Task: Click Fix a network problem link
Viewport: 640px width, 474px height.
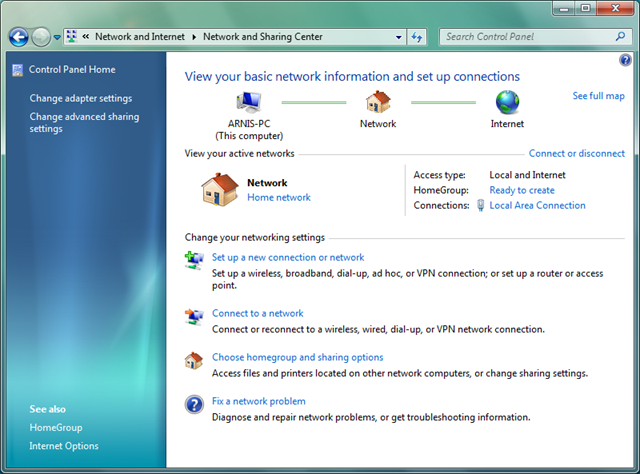Action: click(x=258, y=401)
